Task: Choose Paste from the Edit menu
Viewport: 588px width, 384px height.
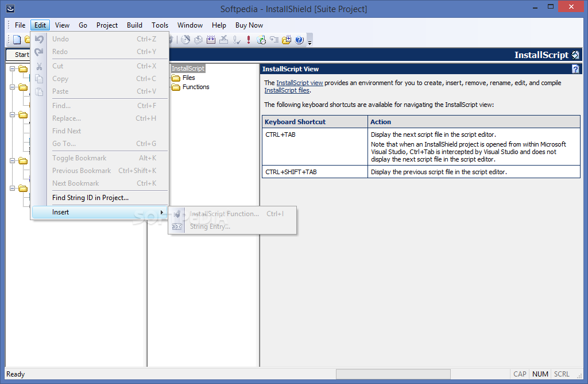Action: (x=100, y=91)
